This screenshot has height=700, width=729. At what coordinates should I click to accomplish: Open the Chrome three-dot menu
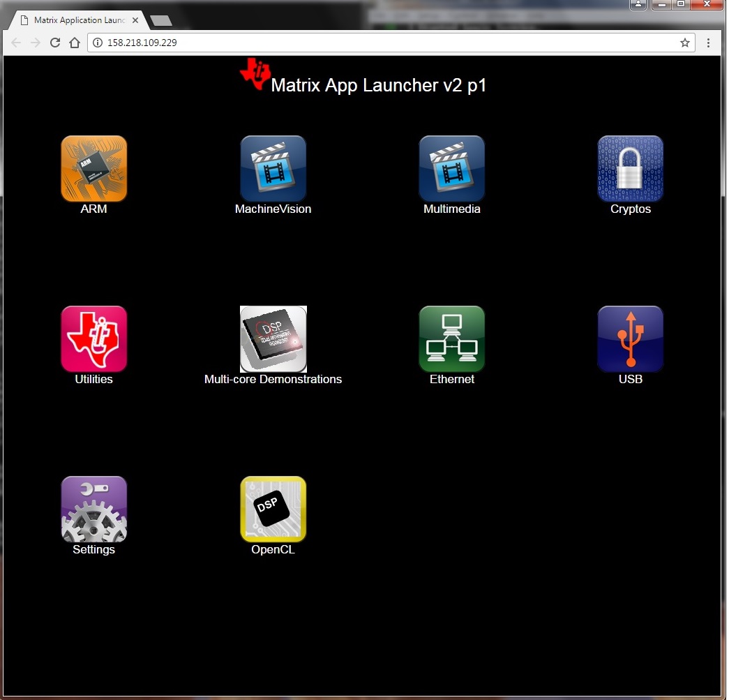pos(708,43)
